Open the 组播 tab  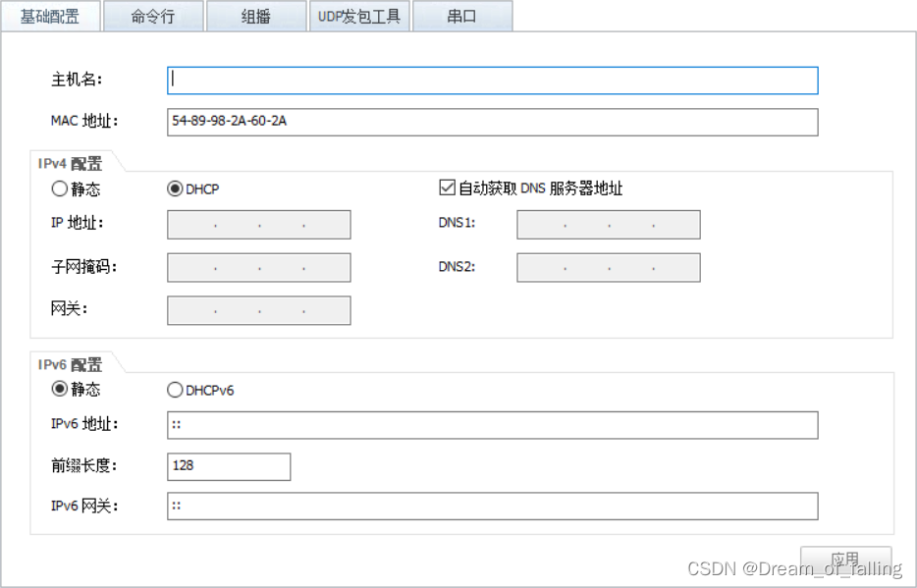256,16
